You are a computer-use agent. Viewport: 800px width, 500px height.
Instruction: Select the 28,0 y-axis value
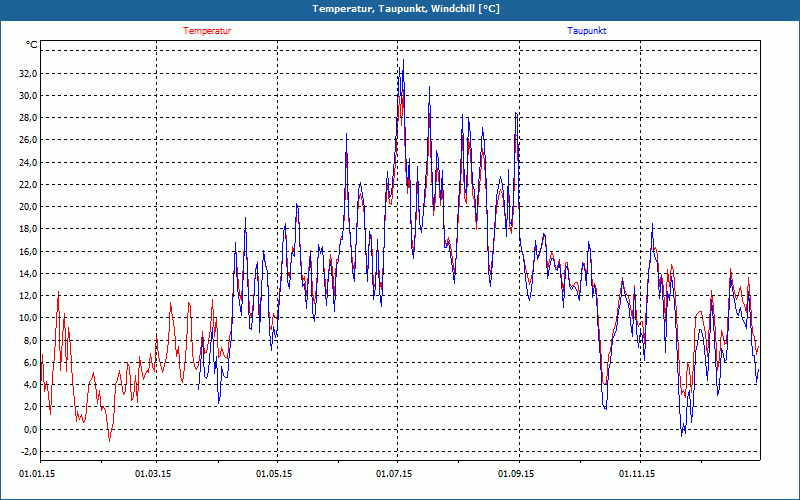point(28,118)
